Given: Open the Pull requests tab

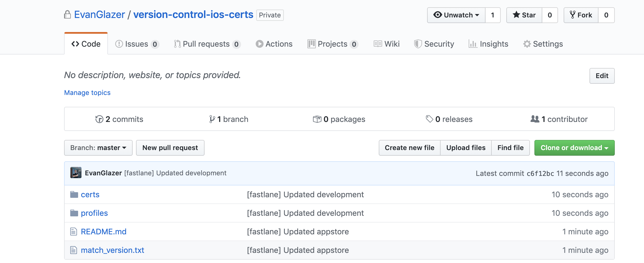Looking at the screenshot, I should point(207,44).
